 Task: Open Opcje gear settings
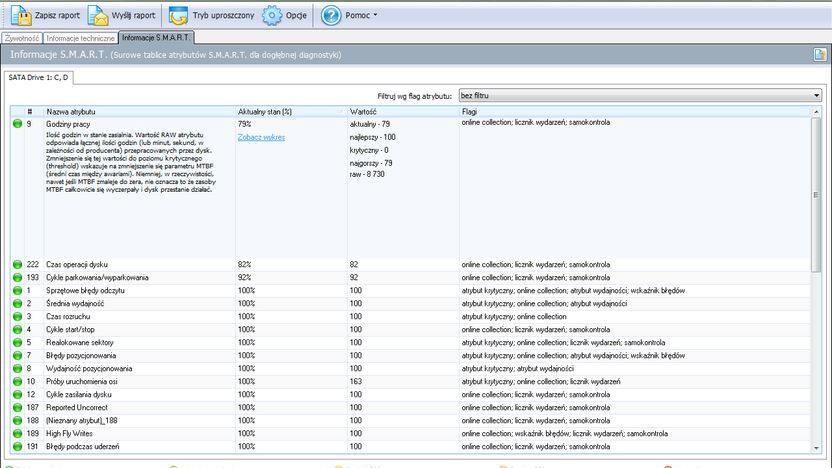pyautogui.click(x=285, y=15)
